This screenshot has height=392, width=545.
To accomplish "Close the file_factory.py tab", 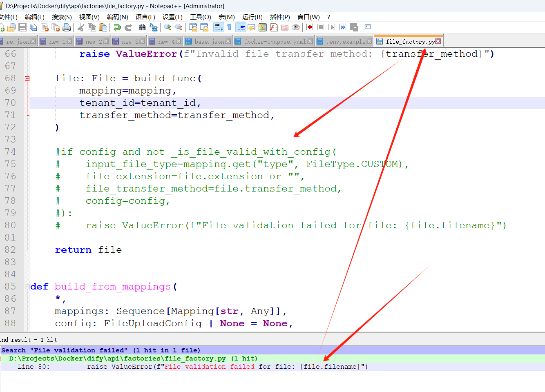I will coord(438,41).
